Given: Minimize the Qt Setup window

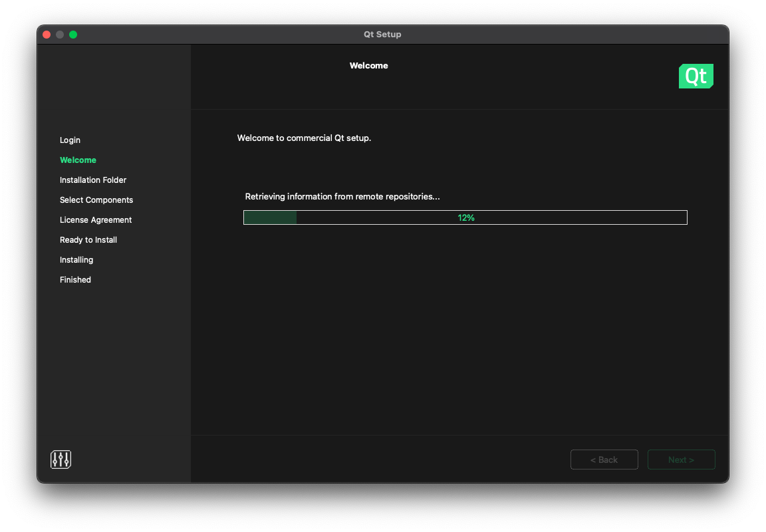Looking at the screenshot, I should click(60, 35).
